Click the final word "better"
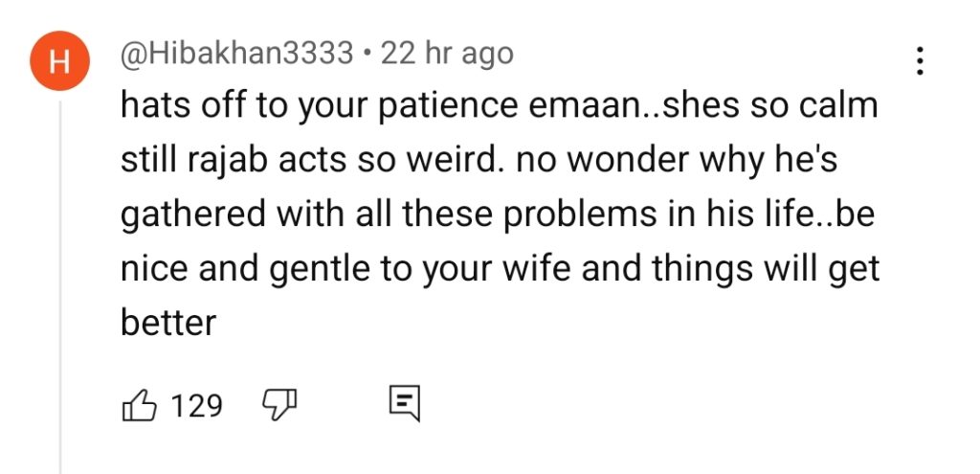Screen dimensions: 980x474 169,325
